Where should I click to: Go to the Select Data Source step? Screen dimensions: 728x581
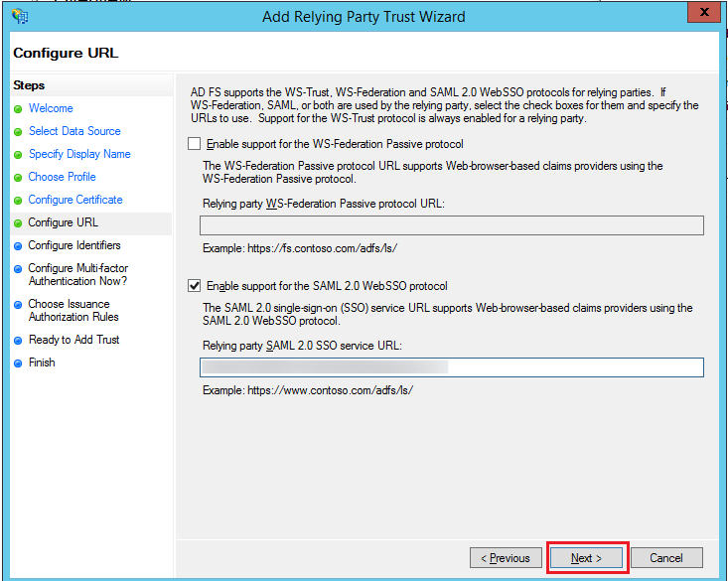click(74, 131)
